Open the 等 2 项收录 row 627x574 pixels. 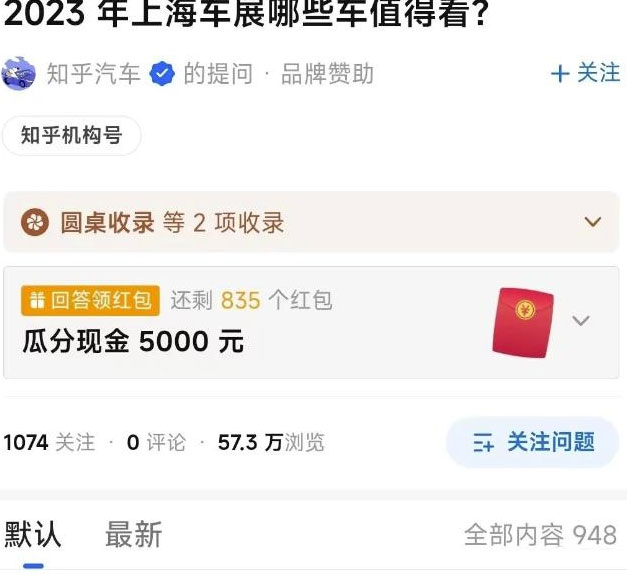pos(311,222)
